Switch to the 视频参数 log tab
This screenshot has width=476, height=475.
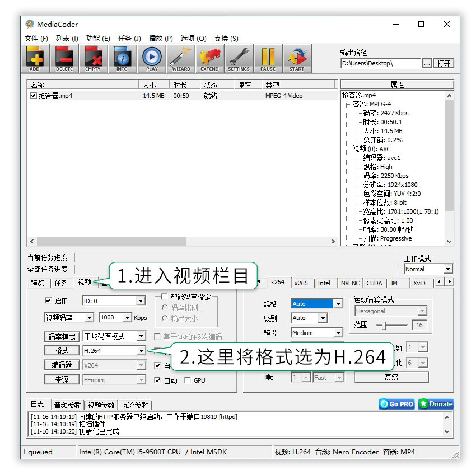101,405
